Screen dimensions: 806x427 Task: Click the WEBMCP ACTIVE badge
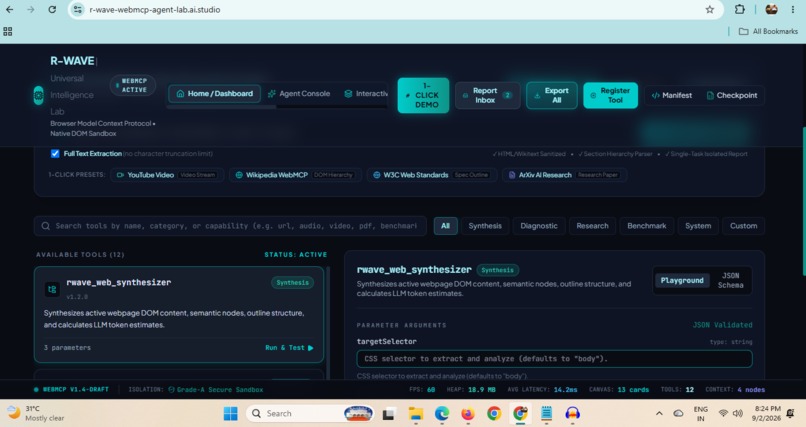pyautogui.click(x=133, y=85)
